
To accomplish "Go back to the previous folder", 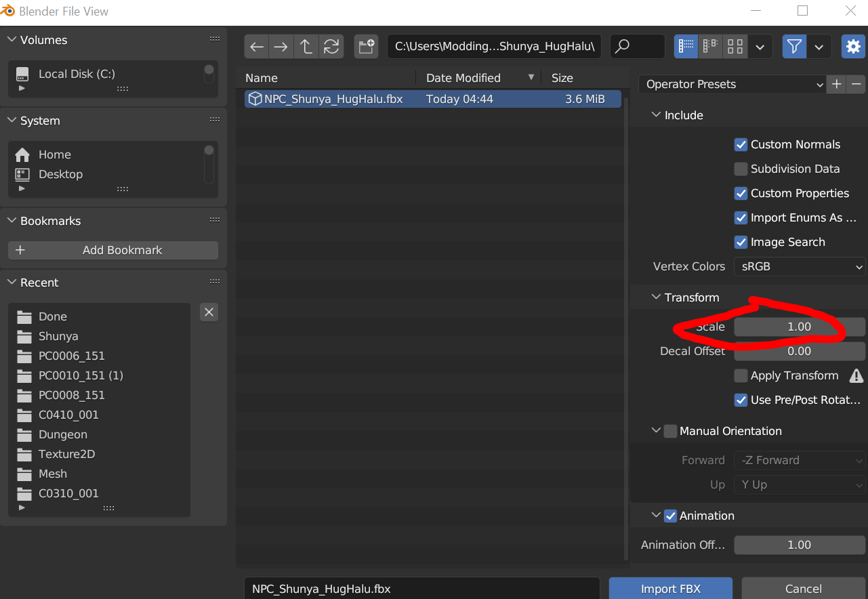I will click(x=257, y=47).
